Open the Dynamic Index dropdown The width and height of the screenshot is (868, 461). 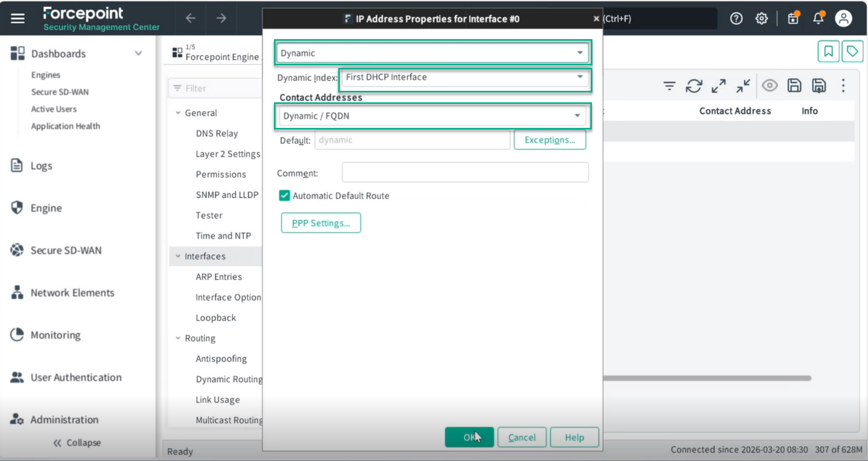465,77
